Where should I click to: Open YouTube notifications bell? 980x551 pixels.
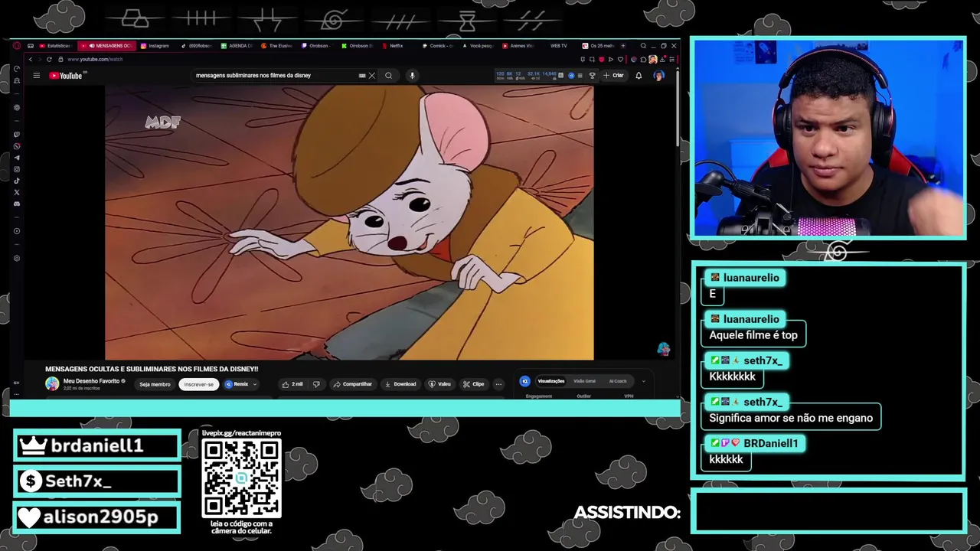pyautogui.click(x=639, y=76)
